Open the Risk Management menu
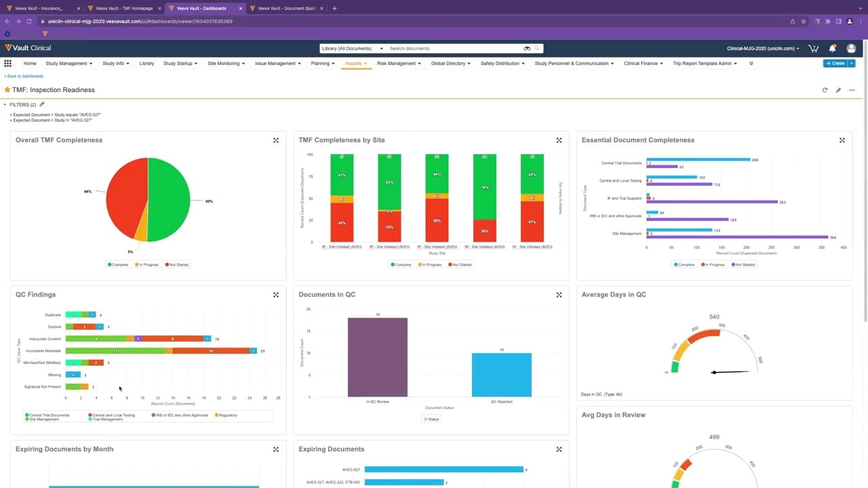 coord(399,63)
